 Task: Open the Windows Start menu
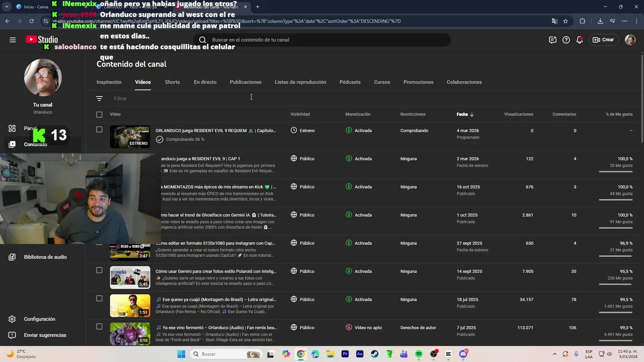coord(182,354)
